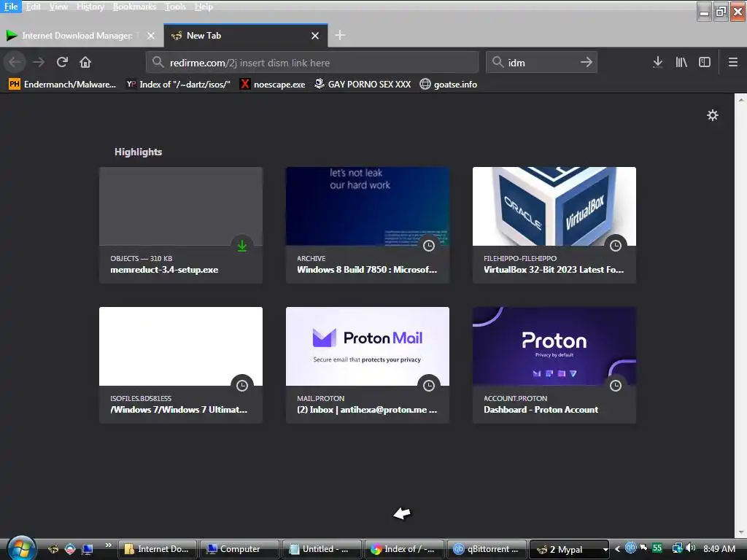Open new tab page settings gear
This screenshot has height=560, width=747.
tap(712, 115)
